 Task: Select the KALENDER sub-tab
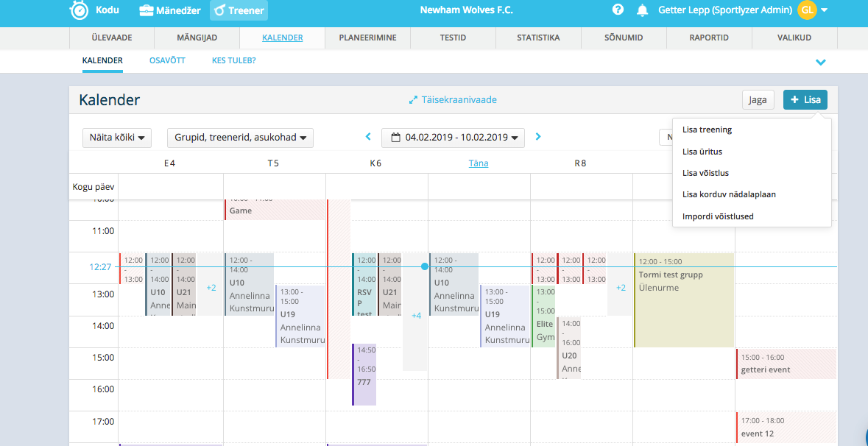(x=102, y=61)
